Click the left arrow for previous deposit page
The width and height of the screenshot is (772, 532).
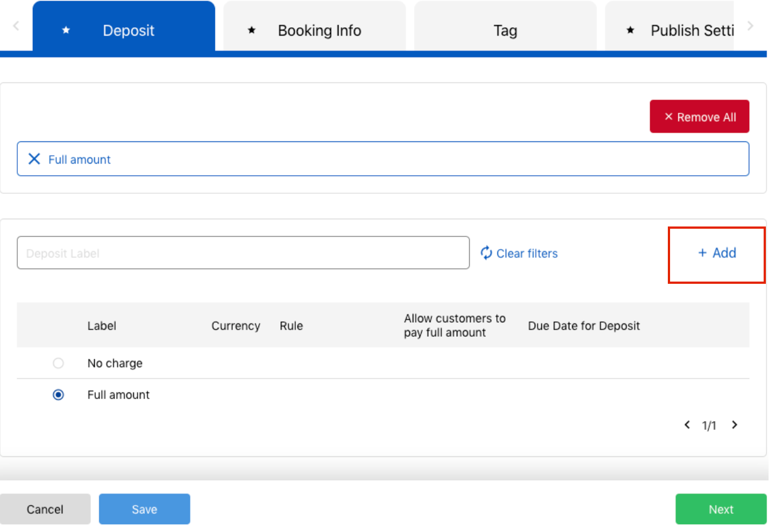click(687, 425)
